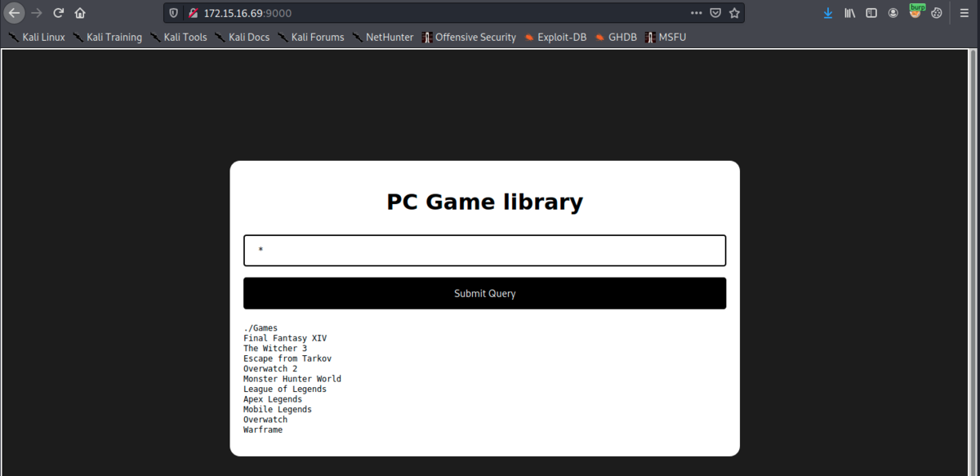Reload the current page
Viewport: 980px width, 476px height.
(x=59, y=13)
